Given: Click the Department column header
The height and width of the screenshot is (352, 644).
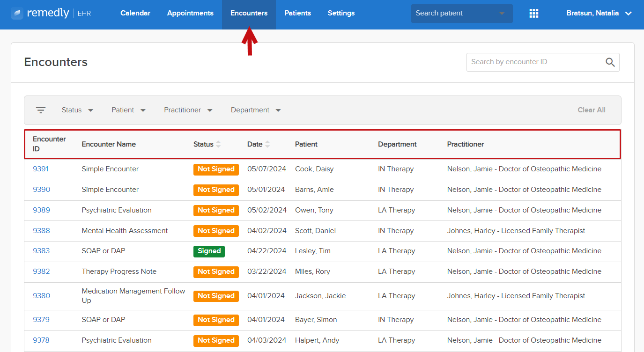Looking at the screenshot, I should (x=397, y=144).
